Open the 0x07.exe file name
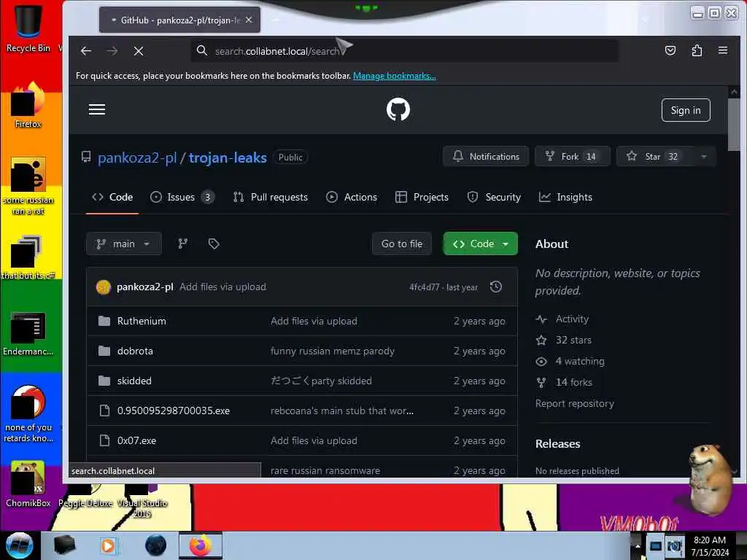The width and height of the screenshot is (747, 560). [x=136, y=440]
